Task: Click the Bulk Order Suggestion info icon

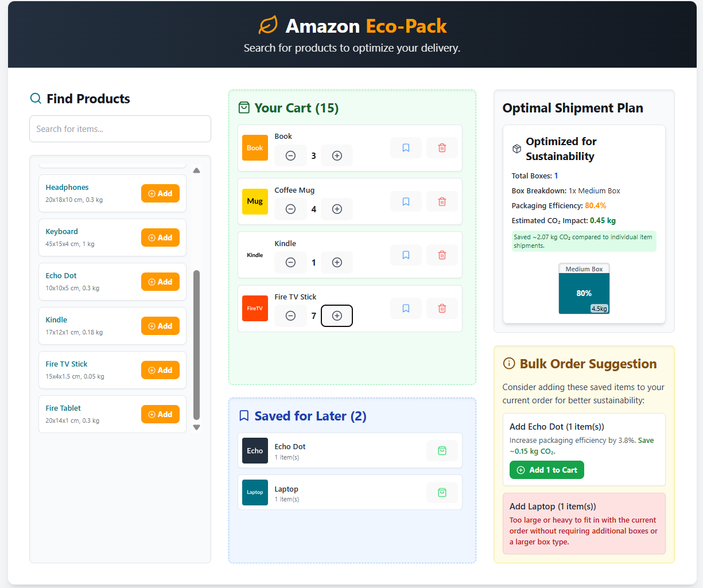Action: tap(508, 364)
